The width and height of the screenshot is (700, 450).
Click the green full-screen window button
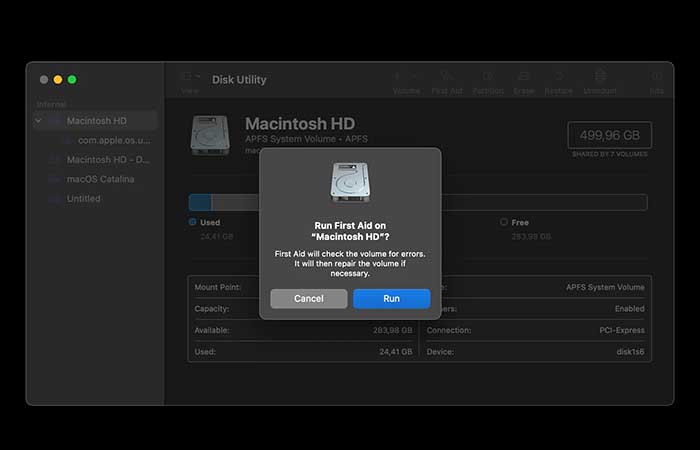(x=72, y=79)
